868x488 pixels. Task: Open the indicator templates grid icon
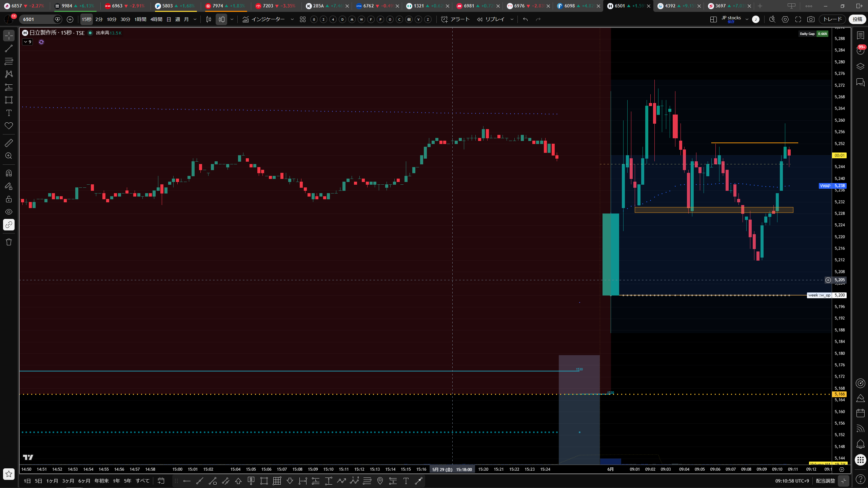tap(303, 19)
